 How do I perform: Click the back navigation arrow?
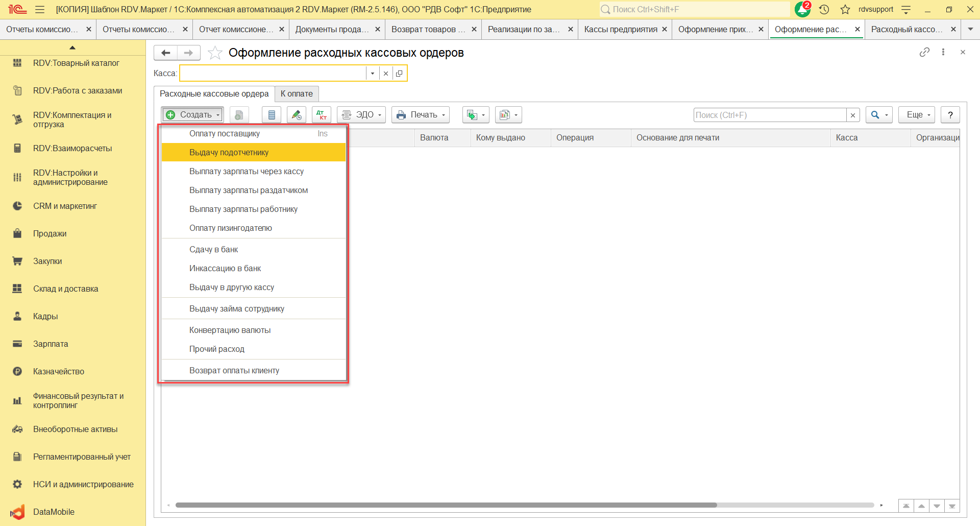pyautogui.click(x=165, y=53)
